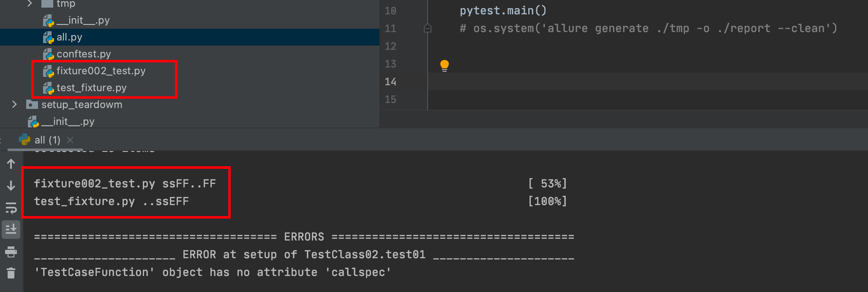Click the setup_teardowm folder icon
This screenshot has height=292, width=868.
pyautogui.click(x=32, y=105)
